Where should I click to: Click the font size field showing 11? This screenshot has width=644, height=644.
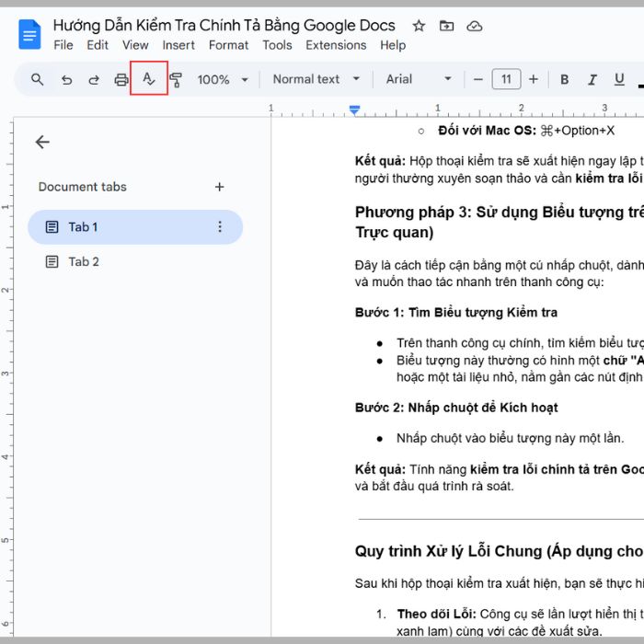[506, 79]
